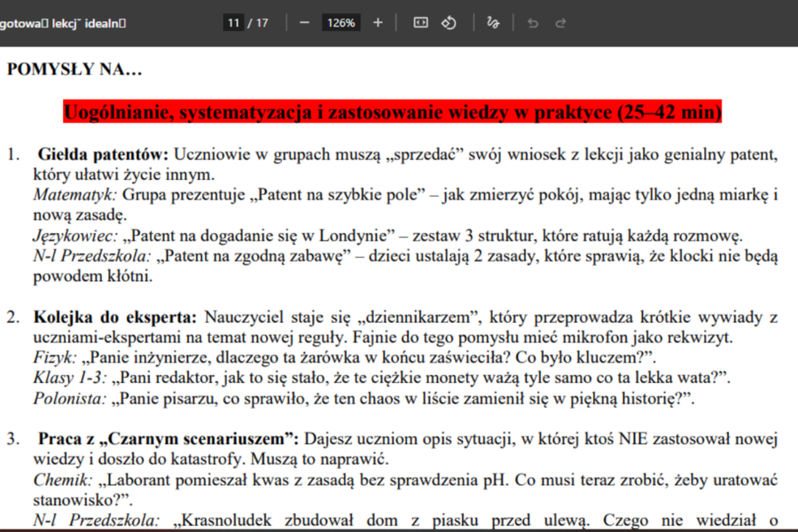798x532 pixels.
Task: Click the zoom percentage showing 126%
Action: point(340,22)
